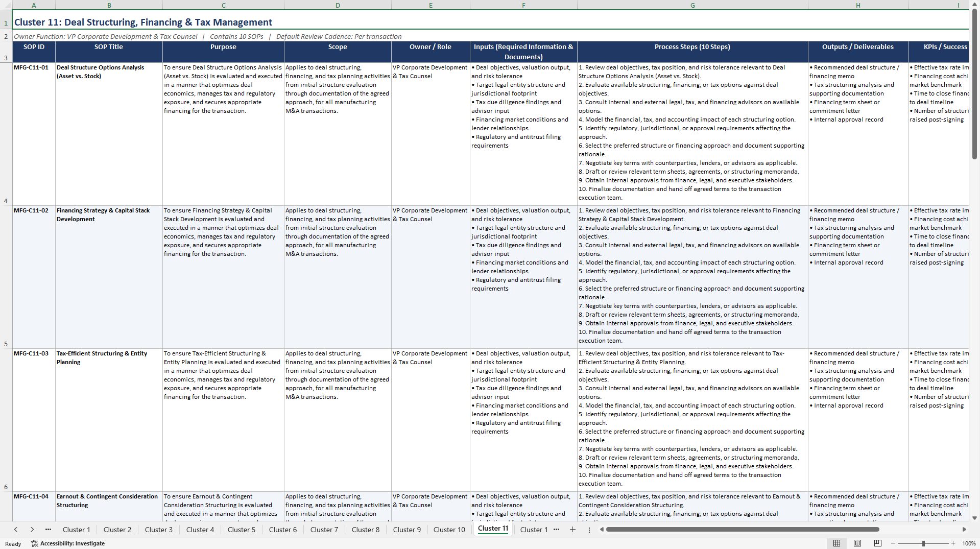
Task: Adjust the zoom slider handle
Action: [x=923, y=543]
